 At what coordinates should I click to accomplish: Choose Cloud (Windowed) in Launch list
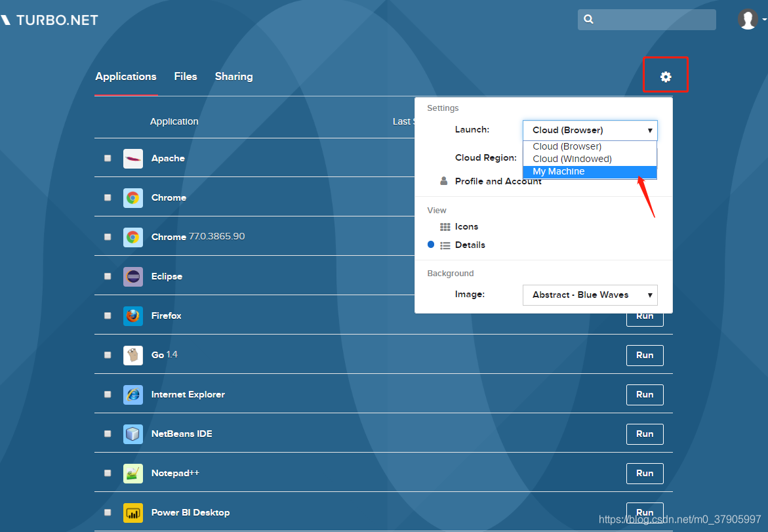pos(590,159)
